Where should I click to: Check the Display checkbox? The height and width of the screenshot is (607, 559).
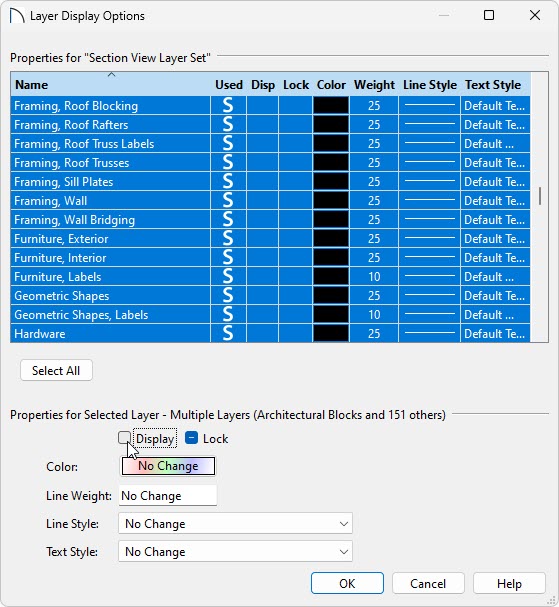(124, 438)
